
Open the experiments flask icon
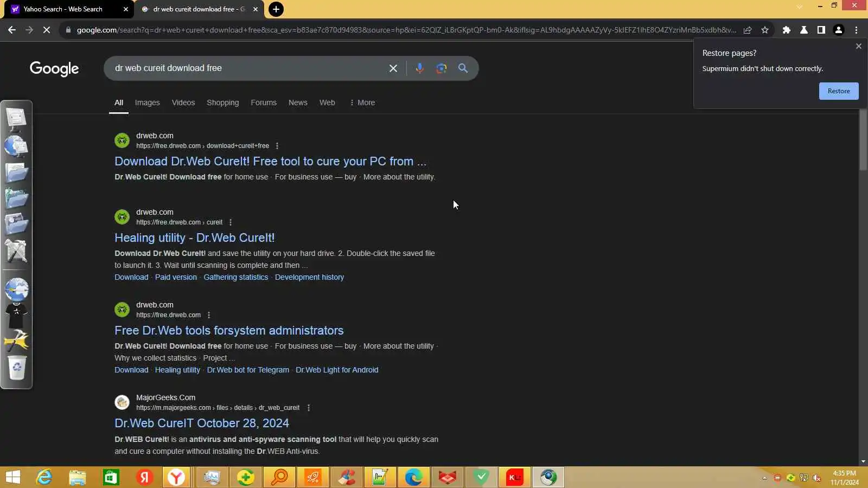(x=804, y=30)
